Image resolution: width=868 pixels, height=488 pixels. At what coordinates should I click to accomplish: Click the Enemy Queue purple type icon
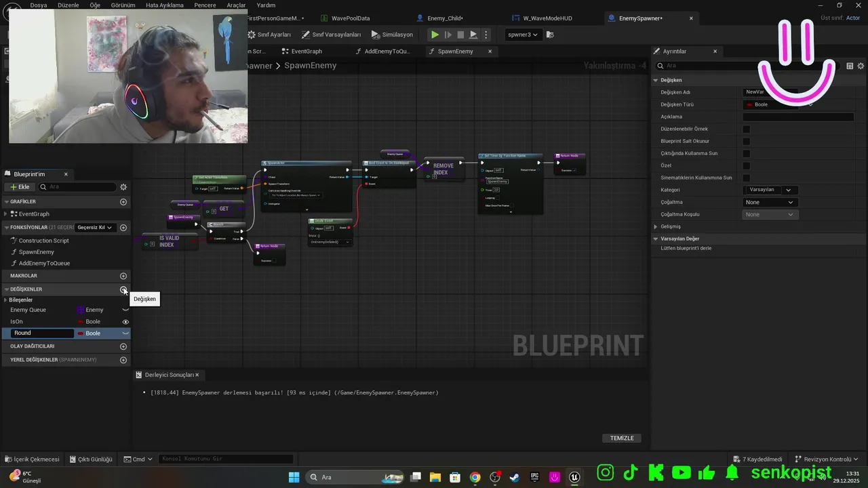[81, 310]
